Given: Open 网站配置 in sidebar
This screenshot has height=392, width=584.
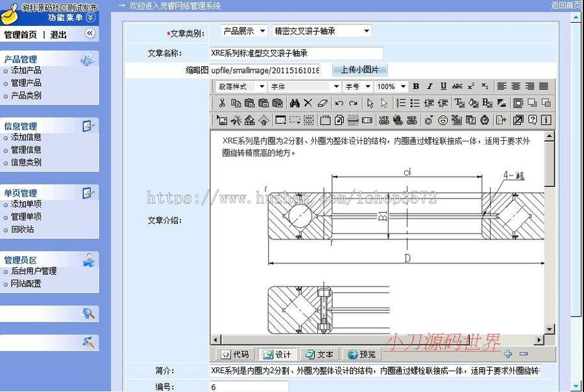Looking at the screenshot, I should pos(26,284).
